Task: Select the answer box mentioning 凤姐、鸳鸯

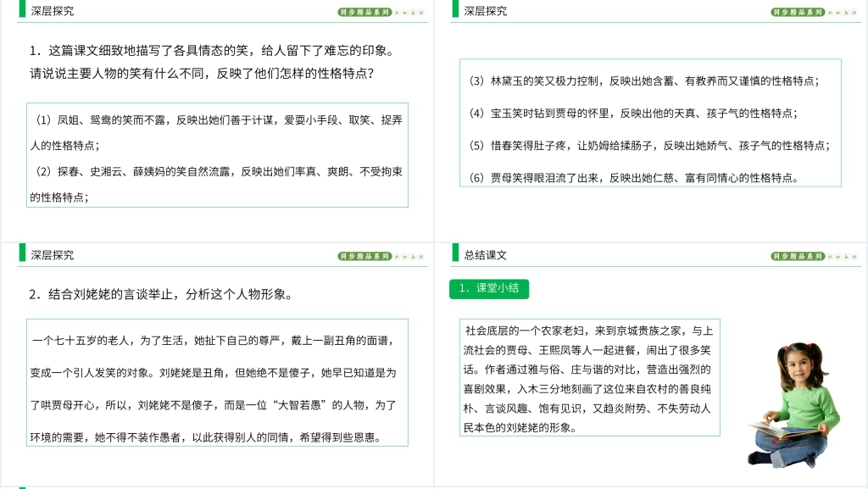Action: coord(217,154)
